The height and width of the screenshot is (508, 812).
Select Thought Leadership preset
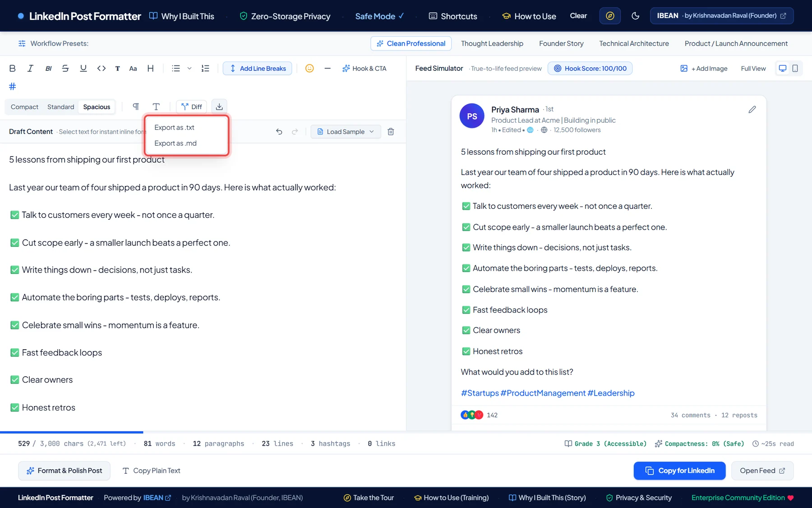[x=492, y=44]
